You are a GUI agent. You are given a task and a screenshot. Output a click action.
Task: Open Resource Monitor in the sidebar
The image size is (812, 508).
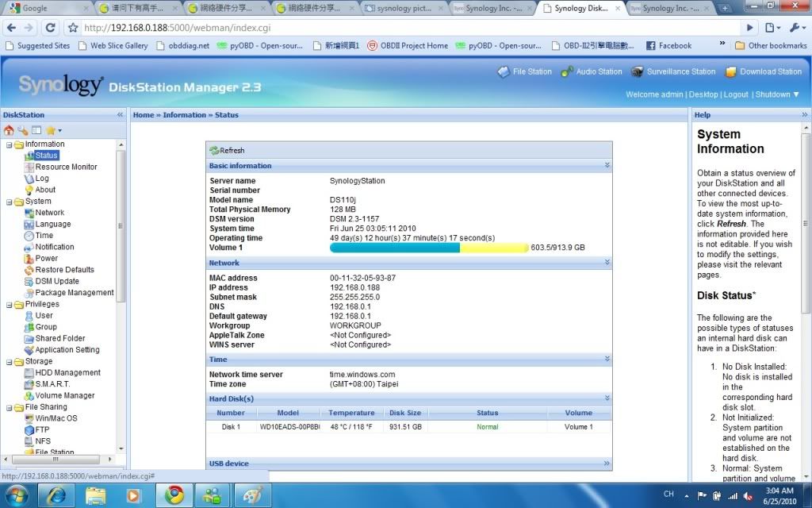[66, 167]
